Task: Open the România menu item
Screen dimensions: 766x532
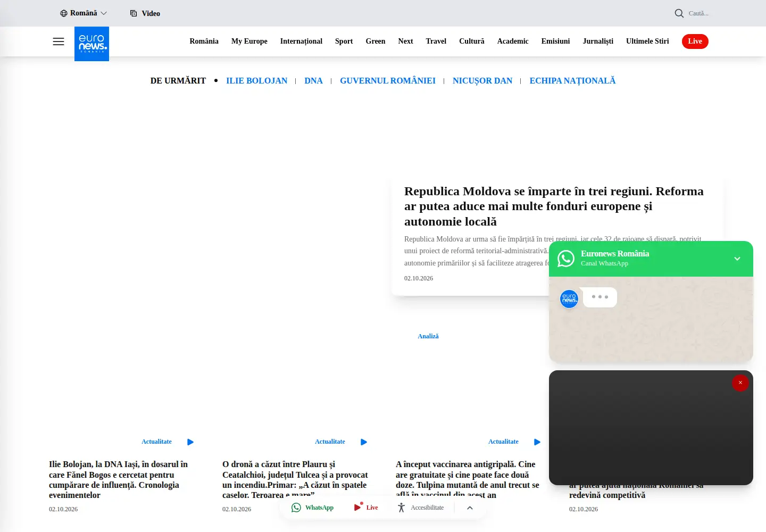Action: (204, 41)
